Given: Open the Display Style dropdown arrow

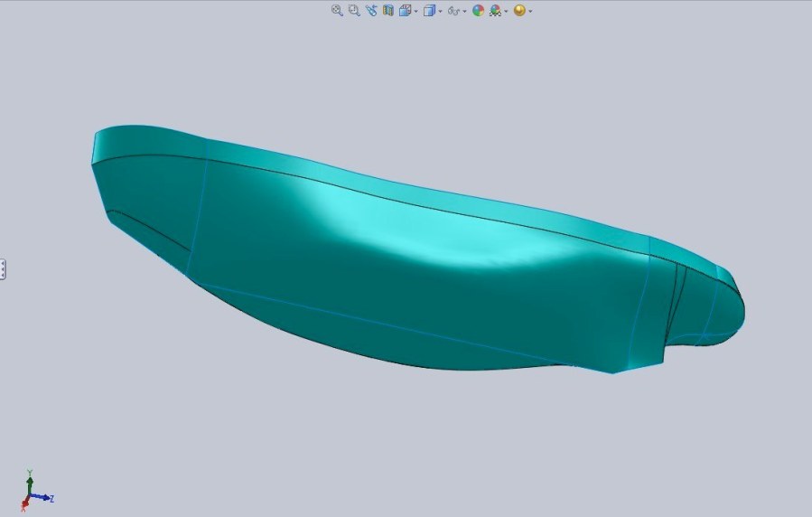Looking at the screenshot, I should (440, 12).
